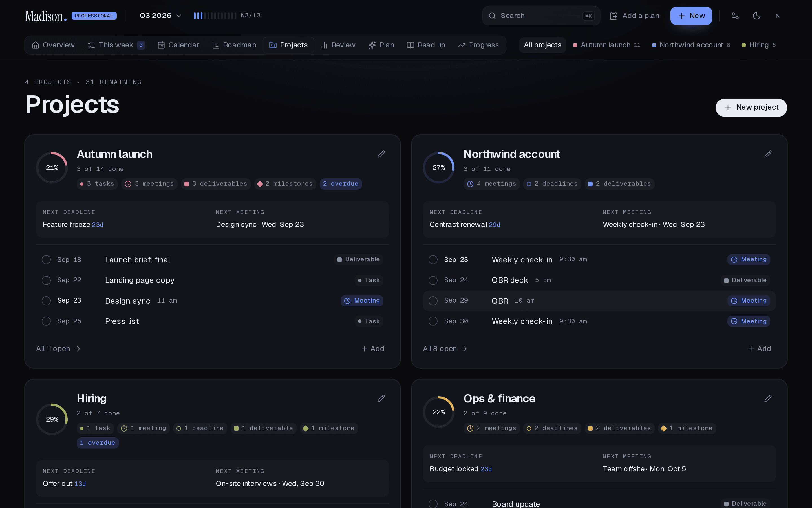
Task: Click the collapse arrow icon in top right
Action: (778, 16)
